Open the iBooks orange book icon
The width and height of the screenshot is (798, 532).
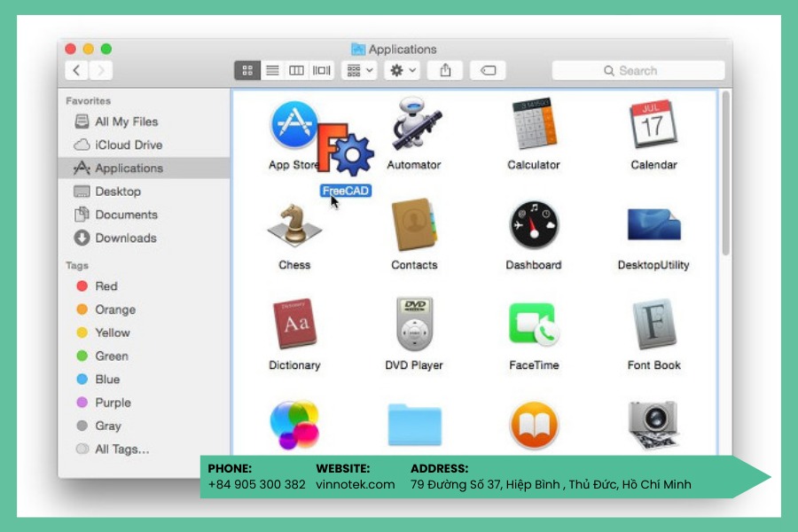pos(534,425)
